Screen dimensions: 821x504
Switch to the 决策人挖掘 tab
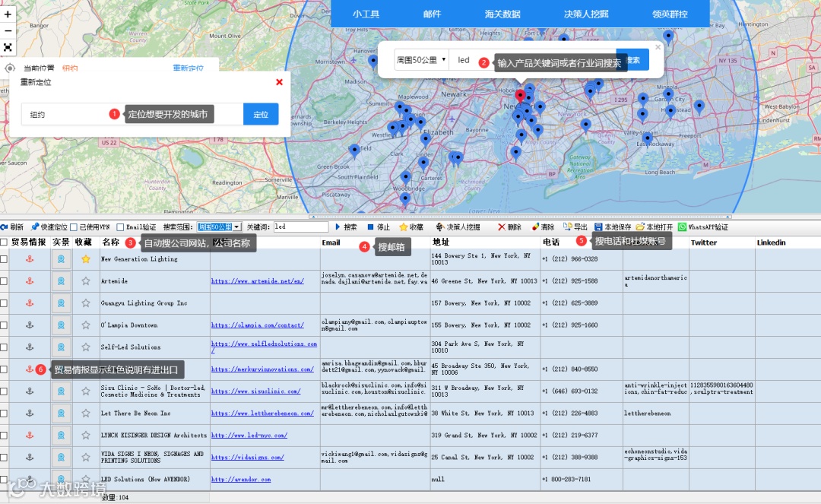click(x=586, y=14)
